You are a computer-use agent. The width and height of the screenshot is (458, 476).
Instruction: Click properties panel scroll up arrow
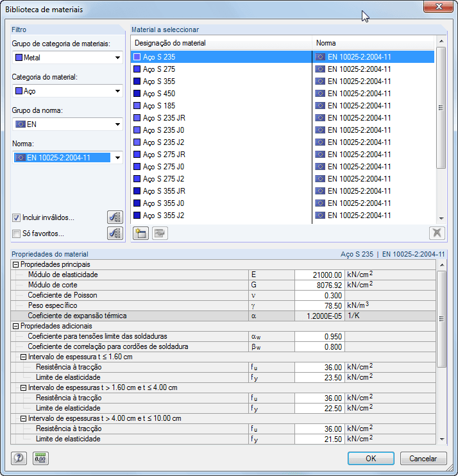coord(442,265)
